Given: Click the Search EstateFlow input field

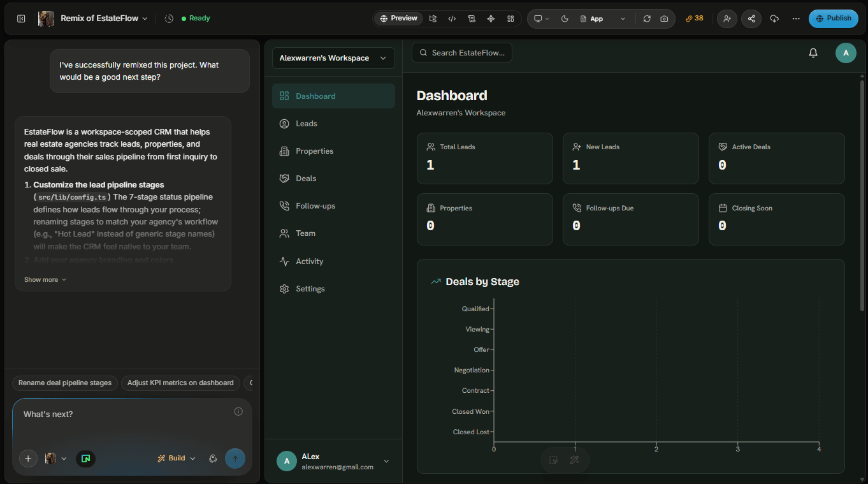Looking at the screenshot, I should pos(462,53).
